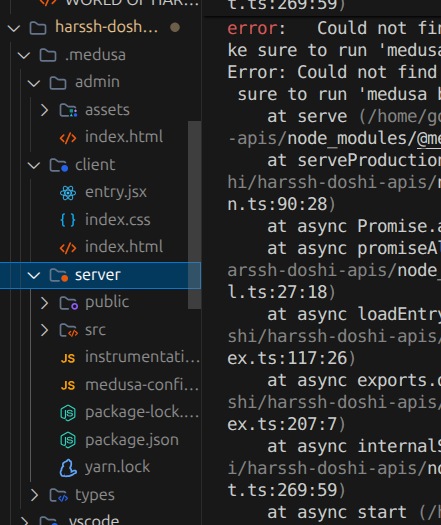This screenshot has height=525, width=441.
Task: Click the @medusa node_modules path link in terminal
Action: [x=429, y=138]
